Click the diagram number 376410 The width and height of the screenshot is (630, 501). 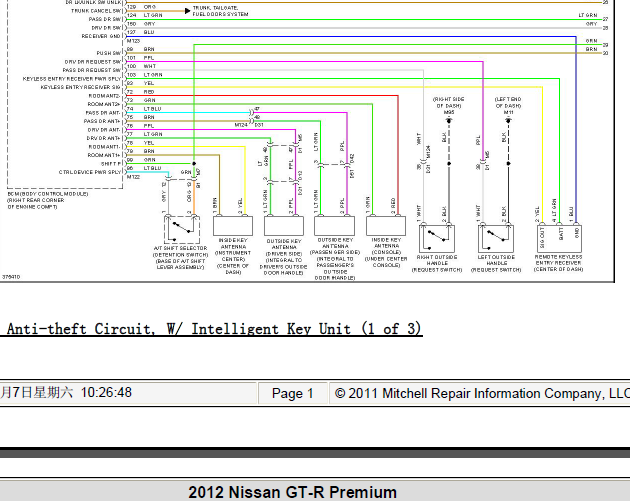click(11, 277)
